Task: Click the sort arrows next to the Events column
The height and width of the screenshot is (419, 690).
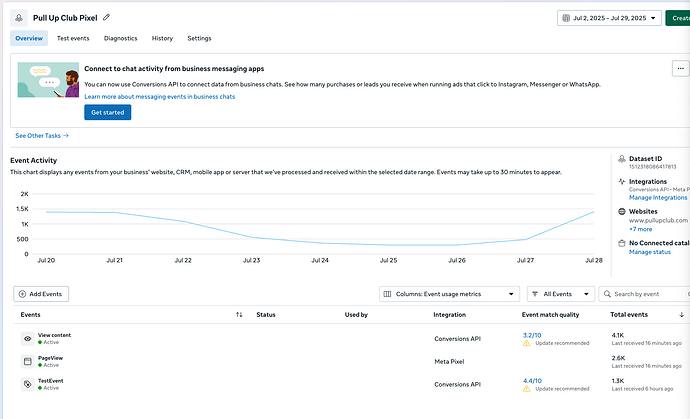Action: point(239,315)
